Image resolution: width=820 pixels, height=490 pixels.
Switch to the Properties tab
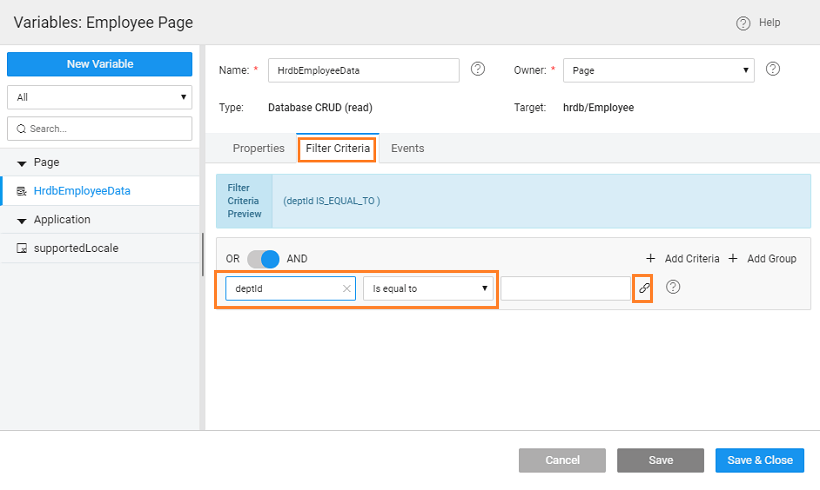click(x=258, y=148)
